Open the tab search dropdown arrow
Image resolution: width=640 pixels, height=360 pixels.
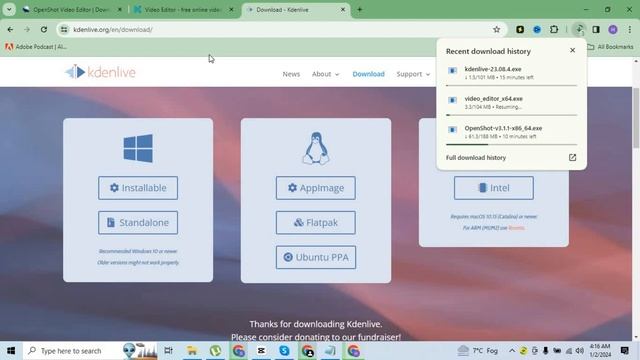pos(9,9)
